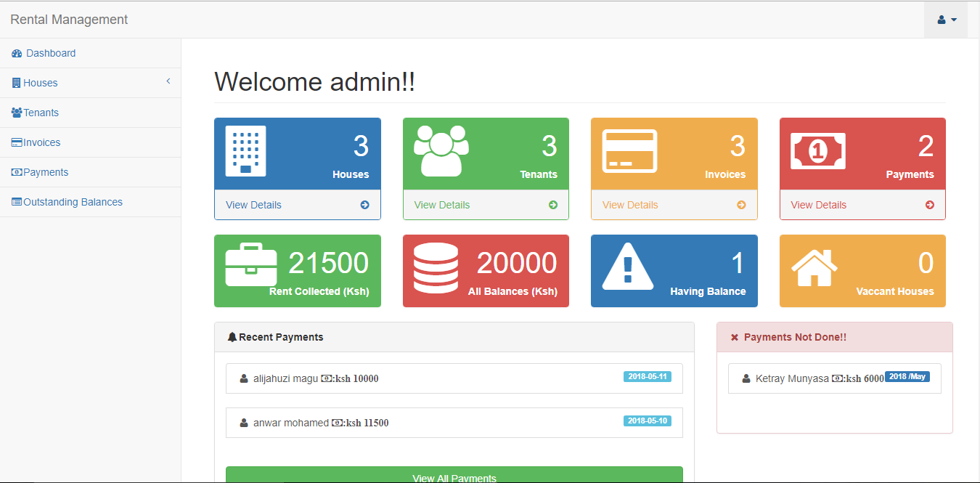The image size is (980, 483).
Task: Open Payments in the sidebar
Action: (90, 172)
